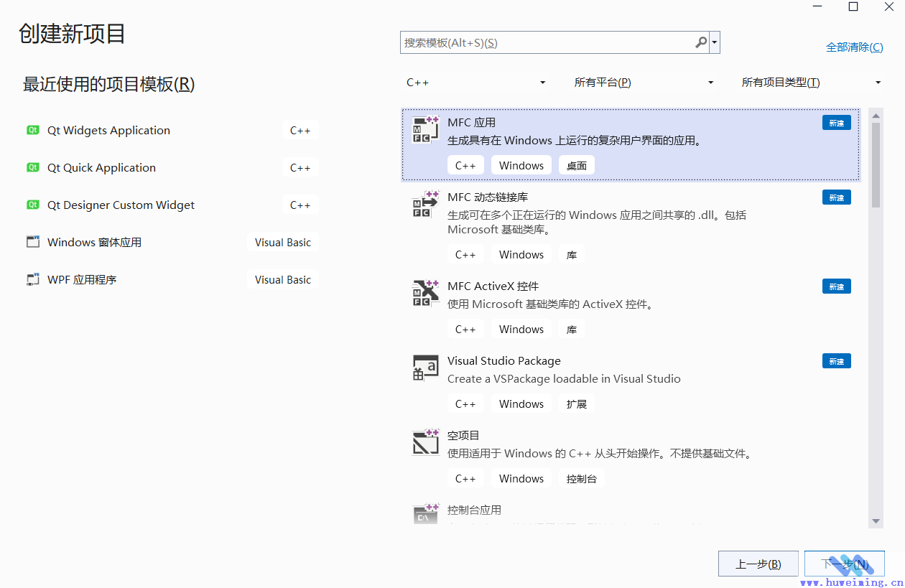Screen dimensions: 905x588
Task: Select the 控制台应用 template title
Action: coord(474,510)
